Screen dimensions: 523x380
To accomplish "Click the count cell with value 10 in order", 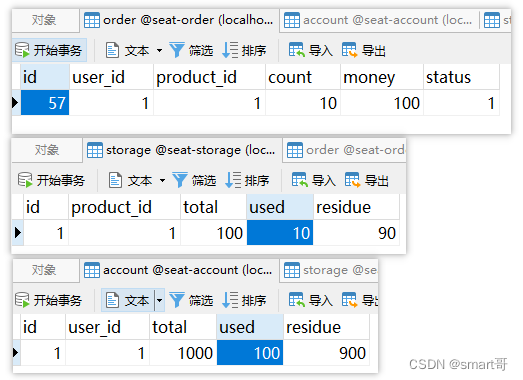I will coord(303,103).
